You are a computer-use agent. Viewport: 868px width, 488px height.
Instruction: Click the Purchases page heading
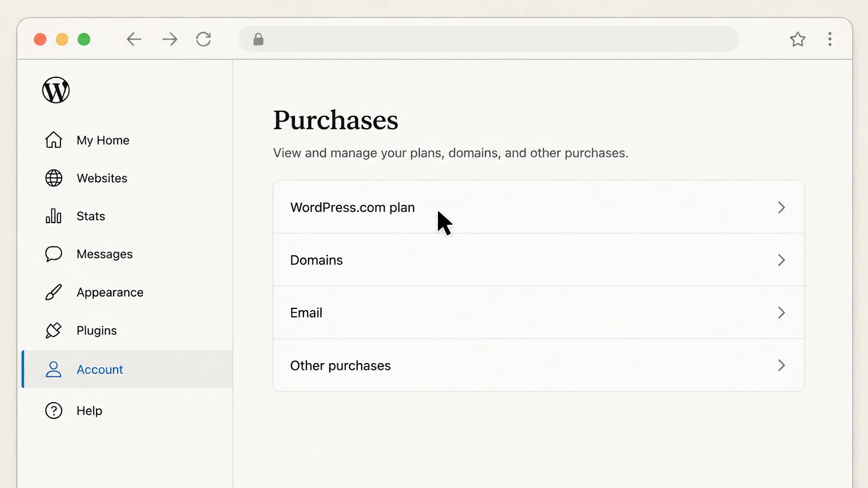point(336,120)
